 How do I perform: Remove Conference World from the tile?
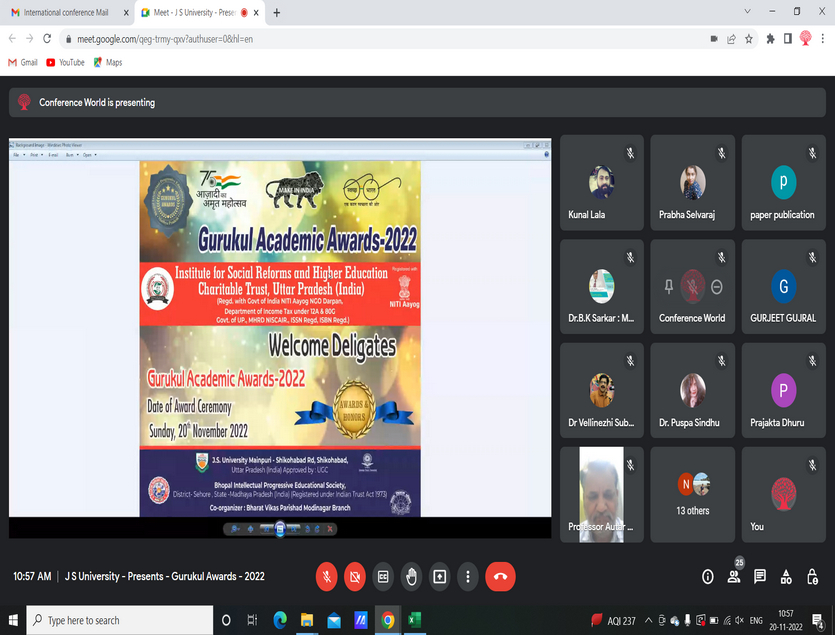[717, 287]
